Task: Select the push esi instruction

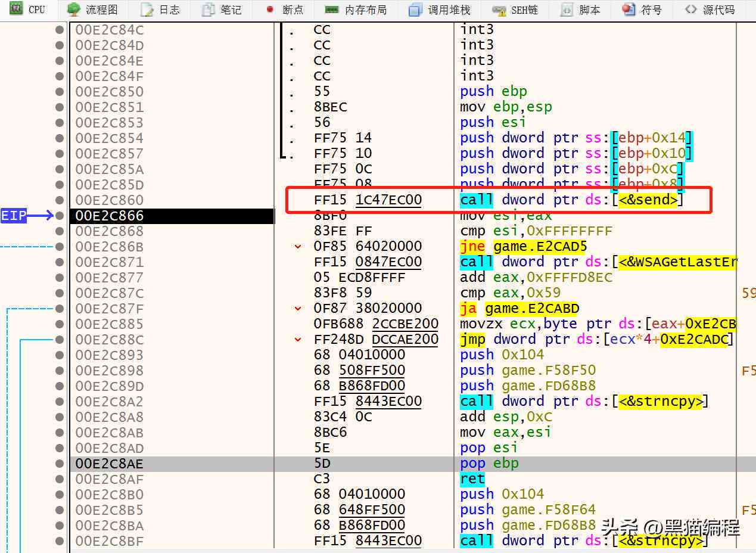Action: click(x=493, y=123)
